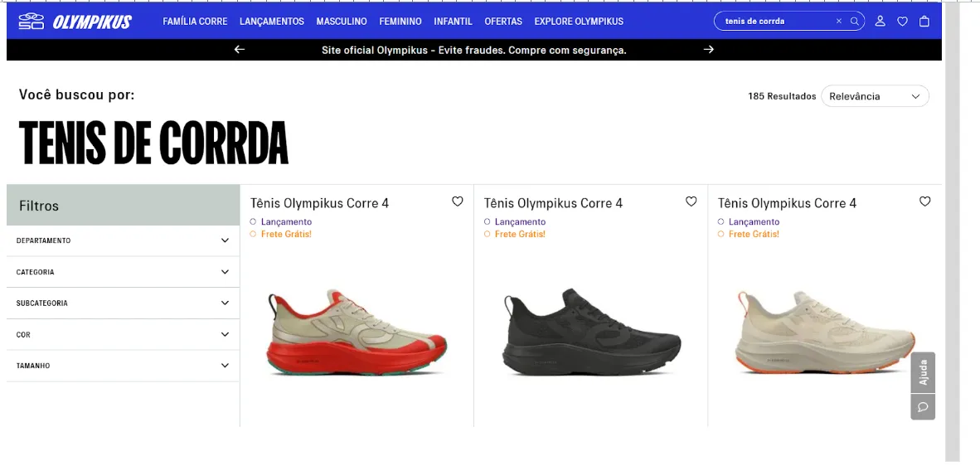Favorite the red Corre 4 shoe
Image resolution: width=980 pixels, height=466 pixels.
[x=458, y=201]
